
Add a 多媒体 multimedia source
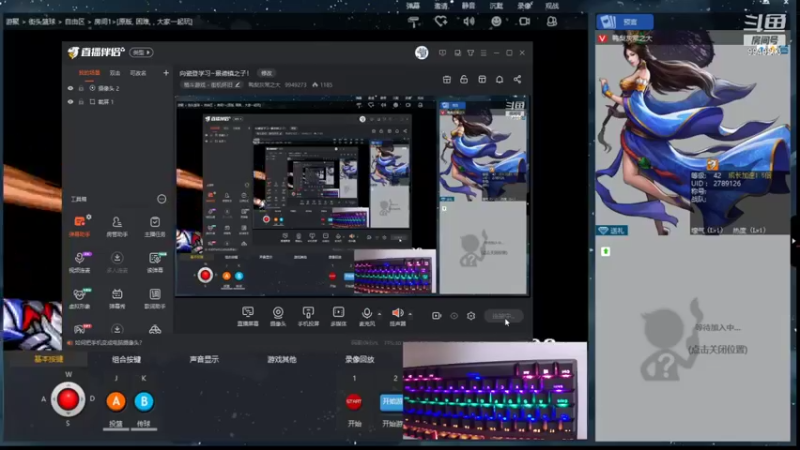pyautogui.click(x=338, y=316)
